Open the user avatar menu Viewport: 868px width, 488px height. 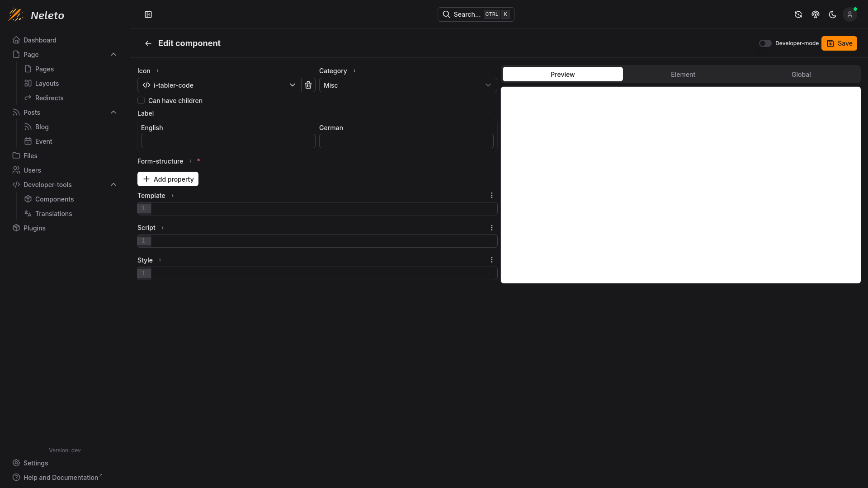[849, 14]
